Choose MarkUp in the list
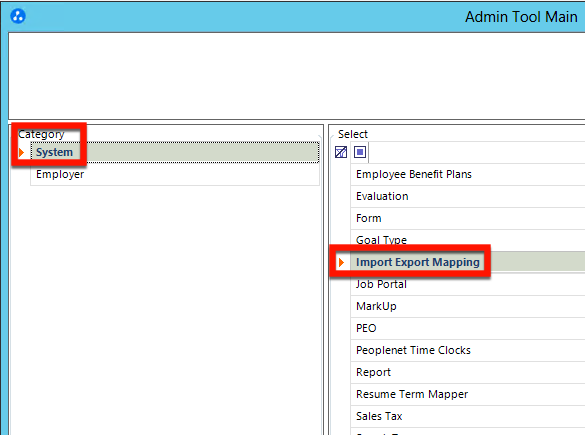585x435 pixels. coord(468,306)
